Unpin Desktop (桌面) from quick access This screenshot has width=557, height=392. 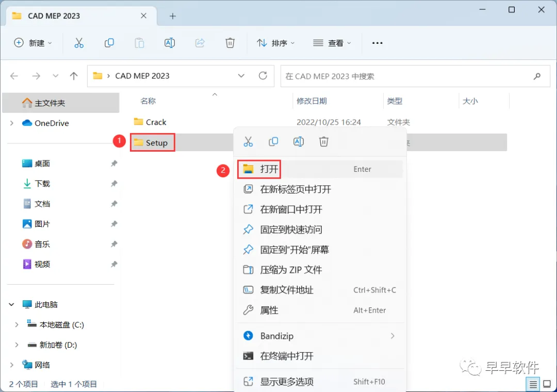pos(114,164)
